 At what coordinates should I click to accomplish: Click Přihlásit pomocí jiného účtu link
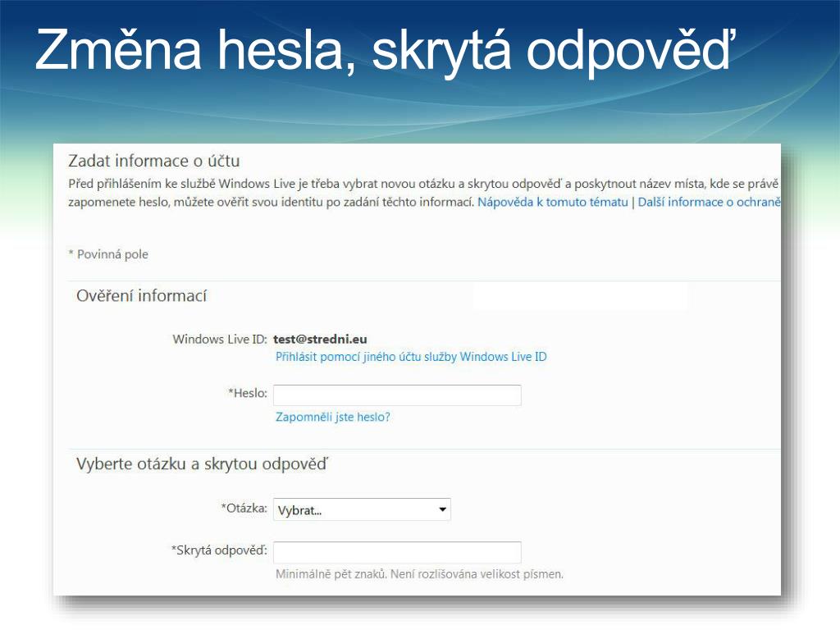click(x=411, y=357)
